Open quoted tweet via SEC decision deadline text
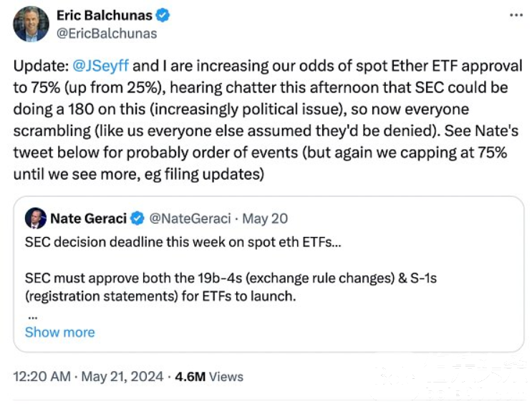The height and width of the screenshot is (404, 532). [183, 242]
